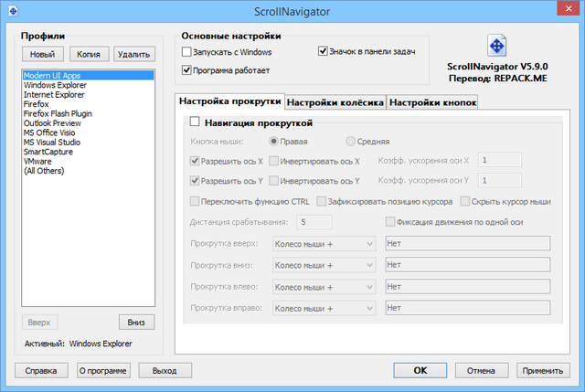Select the MS Office Visio profile

88,132
